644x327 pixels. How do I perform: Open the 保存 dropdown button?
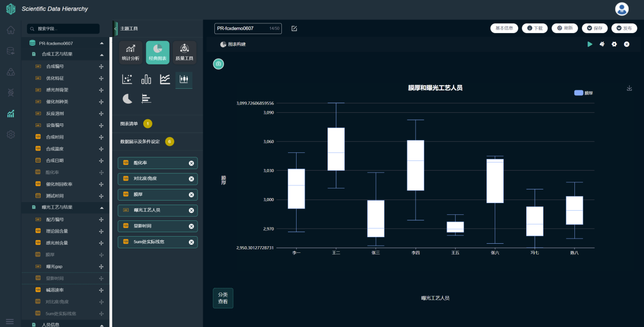[x=595, y=28]
